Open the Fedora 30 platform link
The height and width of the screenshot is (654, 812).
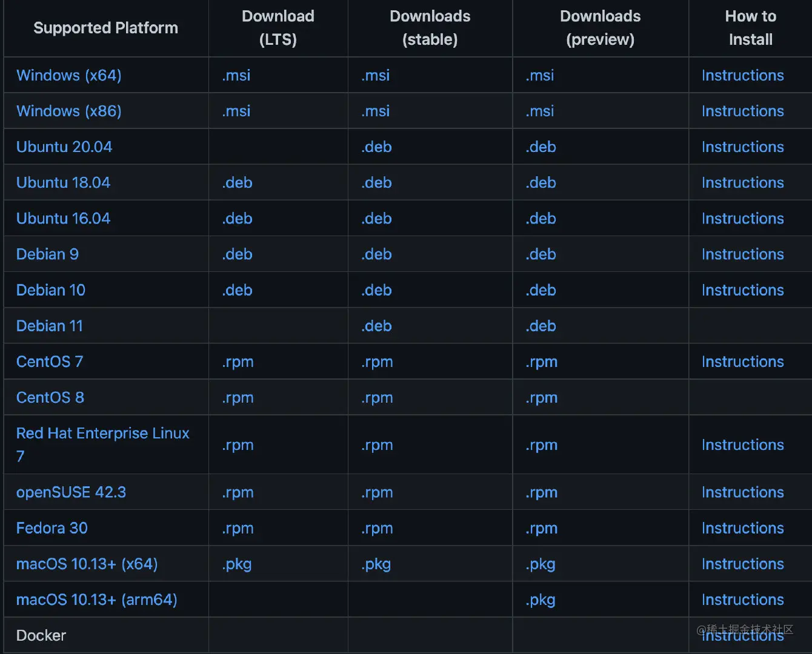52,527
